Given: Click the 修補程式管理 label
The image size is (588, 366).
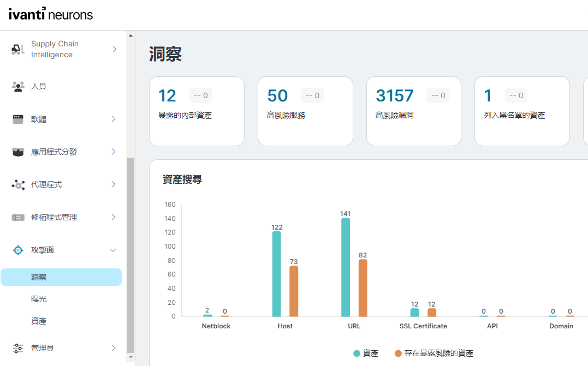Looking at the screenshot, I should click(54, 217).
